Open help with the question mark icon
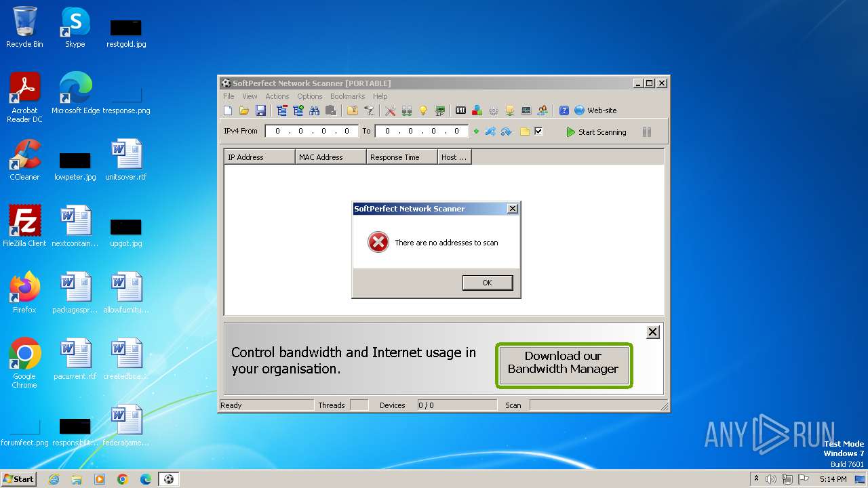This screenshot has width=868, height=488. pyautogui.click(x=564, y=110)
